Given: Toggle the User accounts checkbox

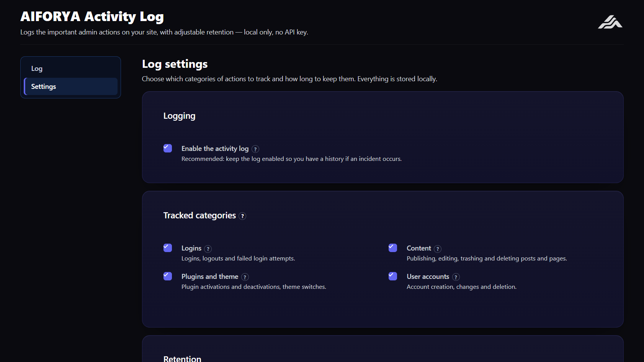Looking at the screenshot, I should tap(393, 276).
